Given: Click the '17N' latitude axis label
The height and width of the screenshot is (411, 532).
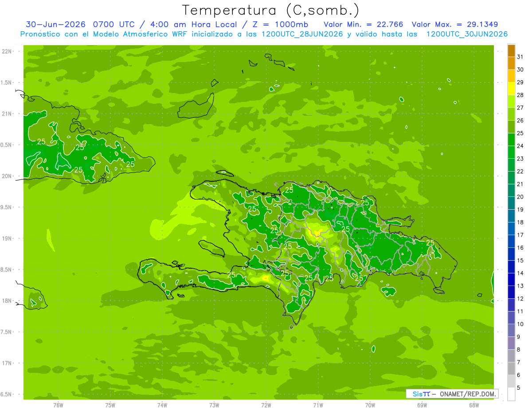Looking at the screenshot, I should [x=7, y=363].
